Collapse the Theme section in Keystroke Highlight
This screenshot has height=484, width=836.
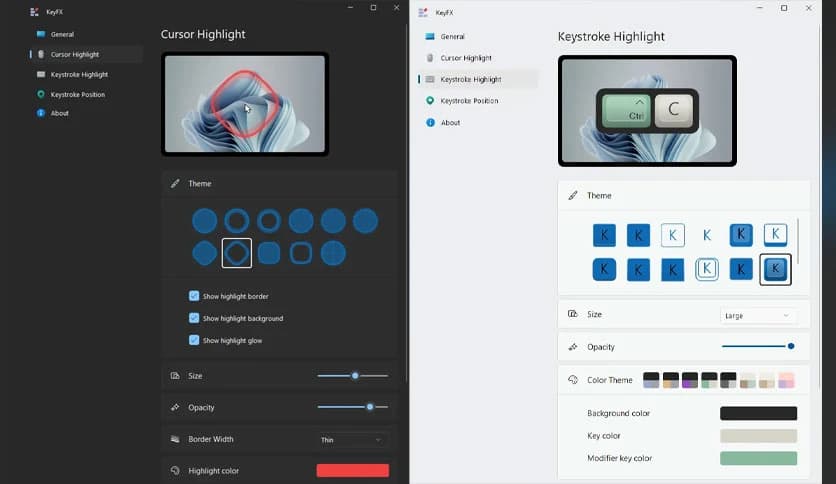[683, 195]
